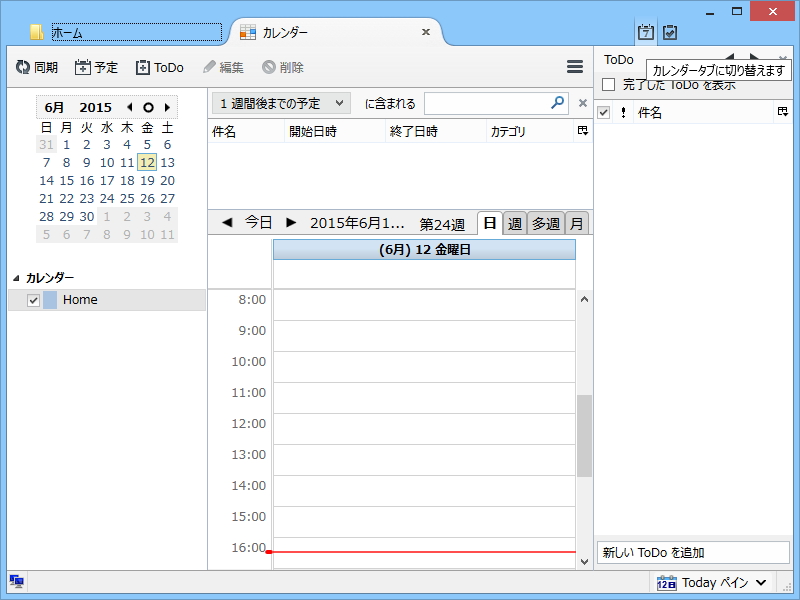The width and height of the screenshot is (800, 600).
Task: Select the Home calendar row
Action: click(107, 300)
